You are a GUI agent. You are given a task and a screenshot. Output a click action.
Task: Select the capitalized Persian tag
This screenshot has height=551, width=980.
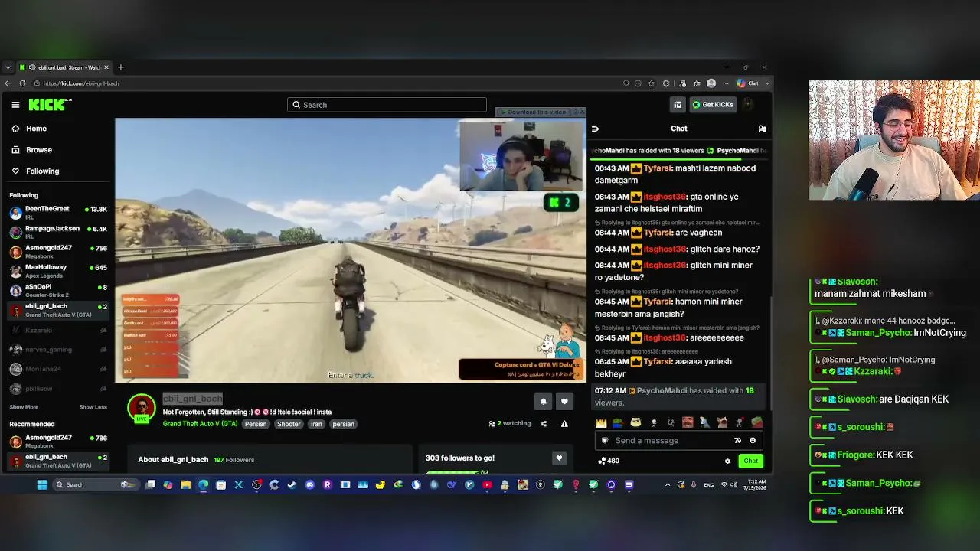click(256, 424)
